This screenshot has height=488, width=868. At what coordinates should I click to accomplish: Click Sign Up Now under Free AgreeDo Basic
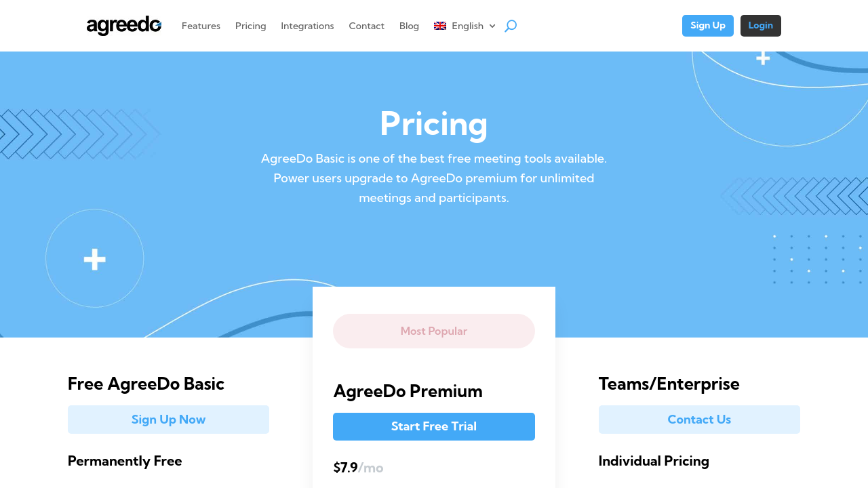168,420
